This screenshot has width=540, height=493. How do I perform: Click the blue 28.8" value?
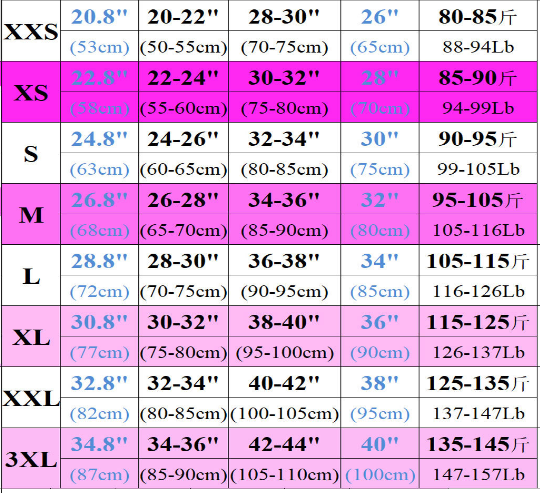99,261
